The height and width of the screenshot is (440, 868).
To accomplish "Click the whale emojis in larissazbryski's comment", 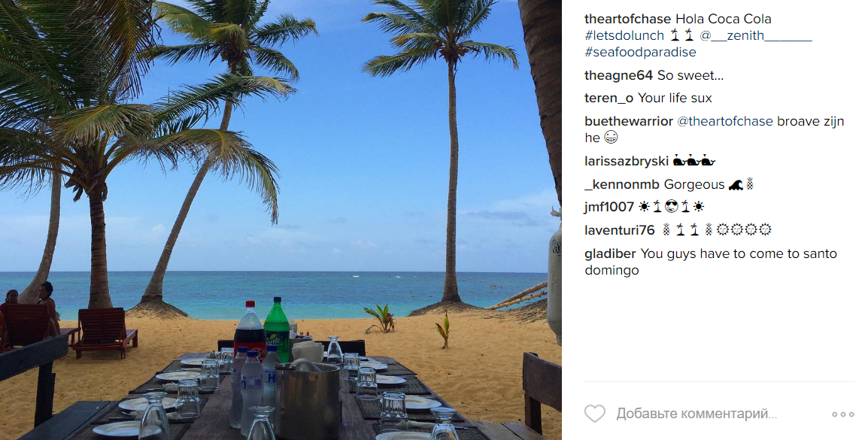I will (x=694, y=162).
